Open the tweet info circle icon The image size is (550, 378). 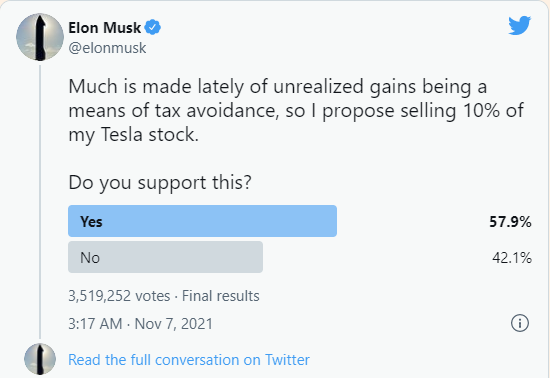tap(519, 323)
